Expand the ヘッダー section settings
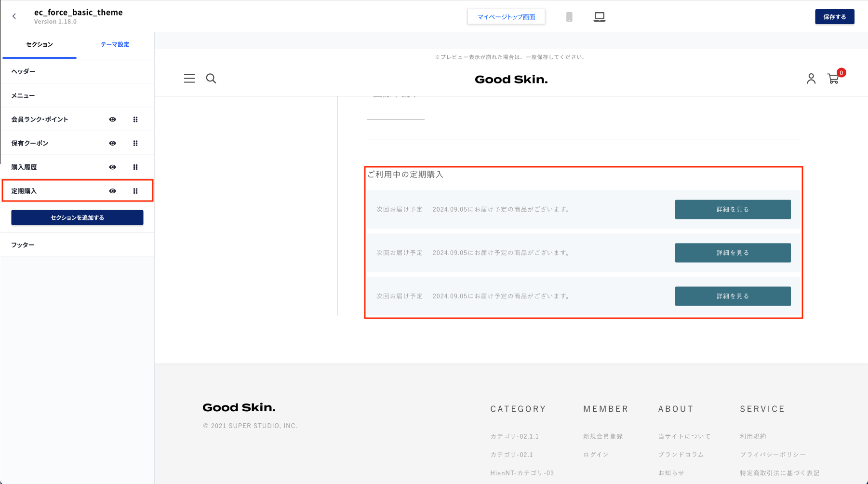Screen dimensions: 868x484 (x=24, y=71)
